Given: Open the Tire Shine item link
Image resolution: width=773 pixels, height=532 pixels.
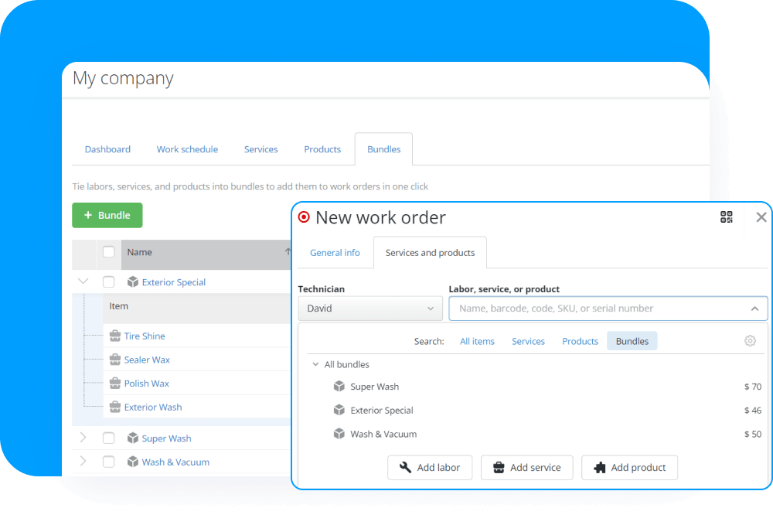Looking at the screenshot, I should 145,336.
